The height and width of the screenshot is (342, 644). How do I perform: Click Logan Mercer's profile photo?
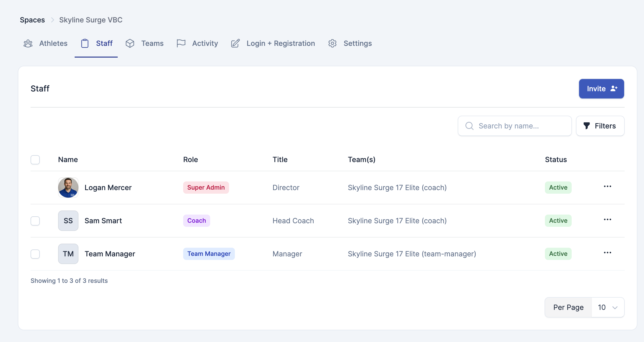tap(68, 188)
